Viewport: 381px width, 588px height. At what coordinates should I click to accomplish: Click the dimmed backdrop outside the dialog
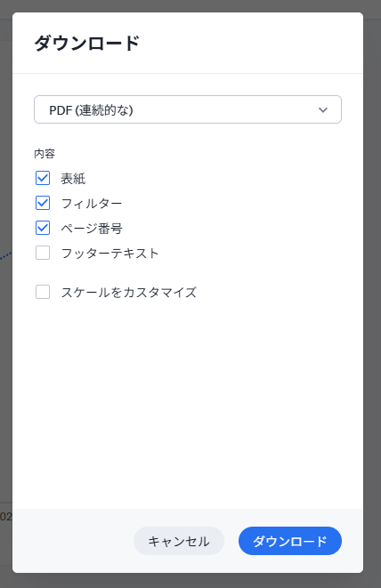pyautogui.click(x=372, y=300)
